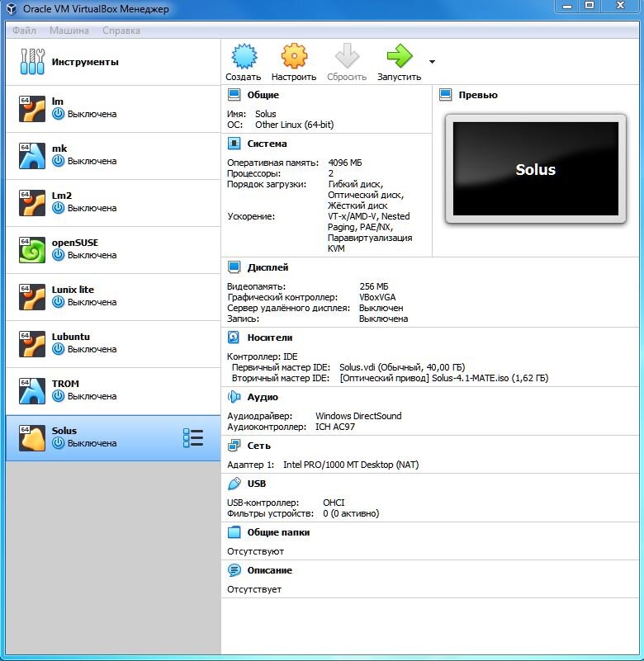Start the VM with Запустить arrow
Screen dimensions: 644x661
click(x=399, y=56)
